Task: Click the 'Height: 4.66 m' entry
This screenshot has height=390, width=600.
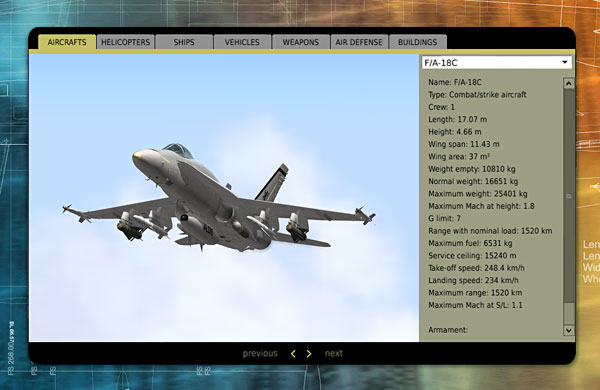Action: point(455,132)
